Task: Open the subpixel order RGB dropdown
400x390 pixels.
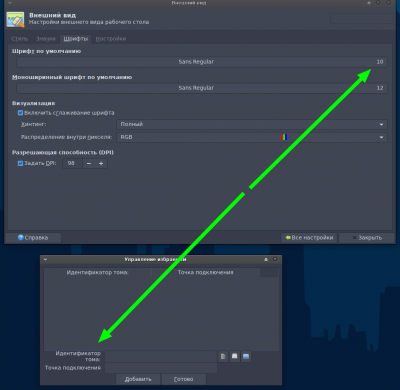Action: [252, 137]
